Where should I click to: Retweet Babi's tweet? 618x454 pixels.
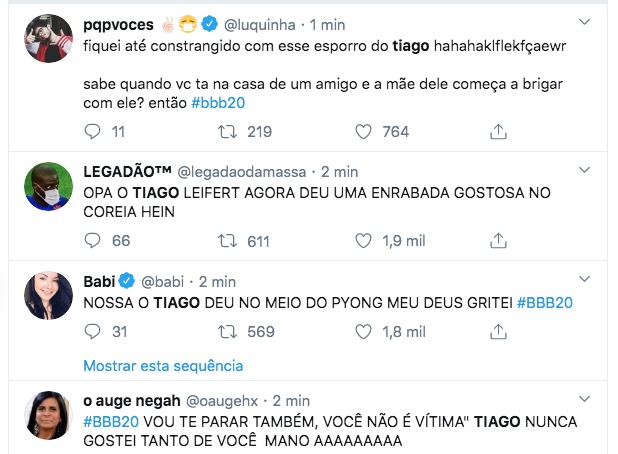click(229, 332)
